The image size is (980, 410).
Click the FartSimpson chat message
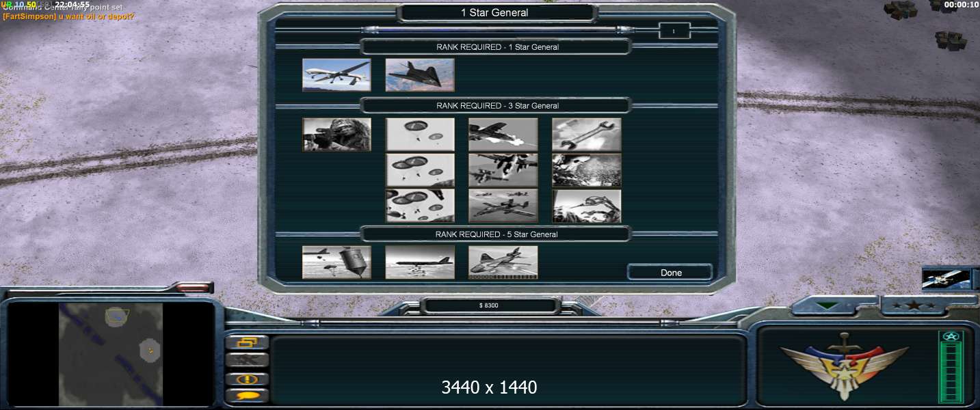68,16
